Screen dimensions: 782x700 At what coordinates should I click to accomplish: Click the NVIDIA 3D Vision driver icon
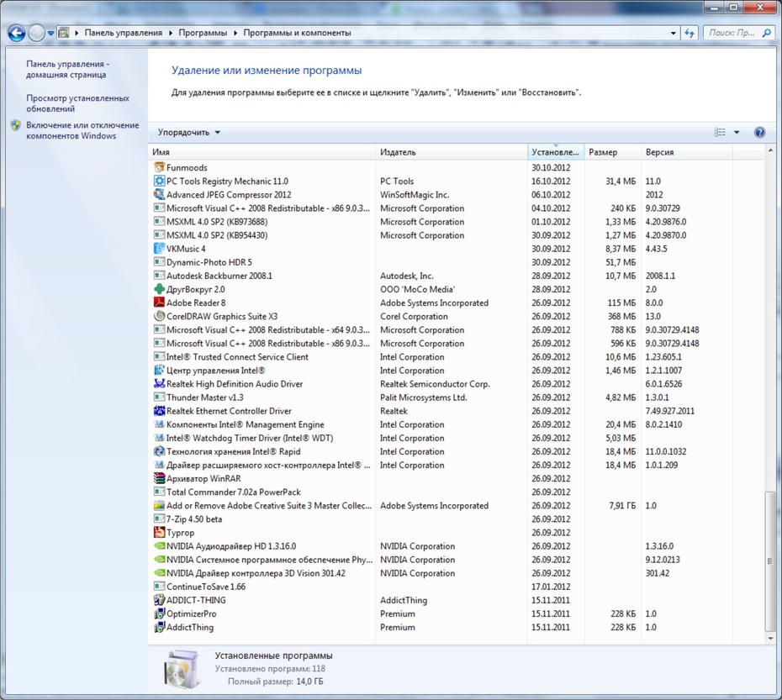click(x=159, y=573)
